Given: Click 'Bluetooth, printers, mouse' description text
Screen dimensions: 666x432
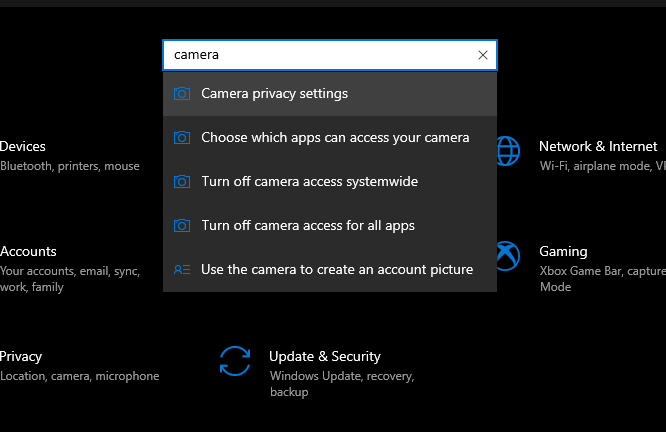Looking at the screenshot, I should [70, 166].
